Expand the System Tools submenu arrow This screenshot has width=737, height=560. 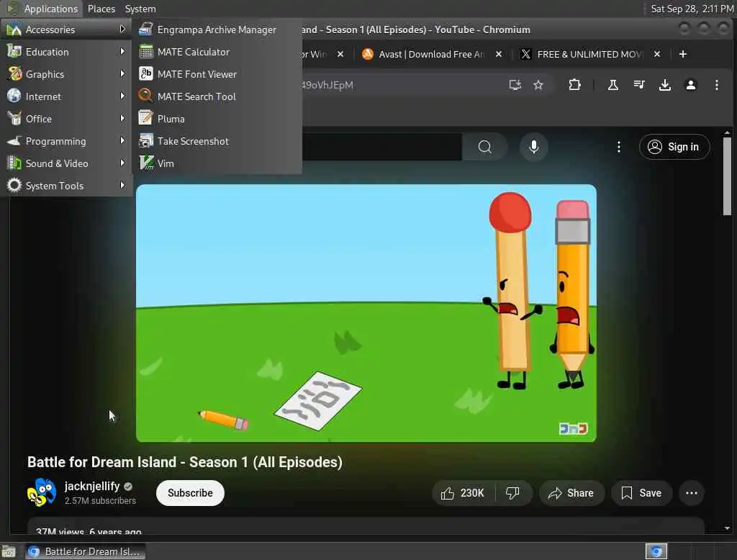point(122,185)
